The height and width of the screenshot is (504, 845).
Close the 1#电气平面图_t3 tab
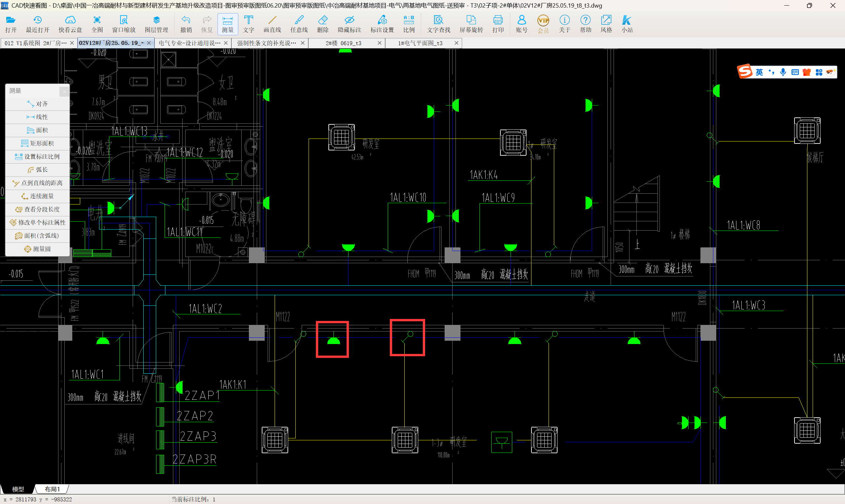pyautogui.click(x=456, y=43)
